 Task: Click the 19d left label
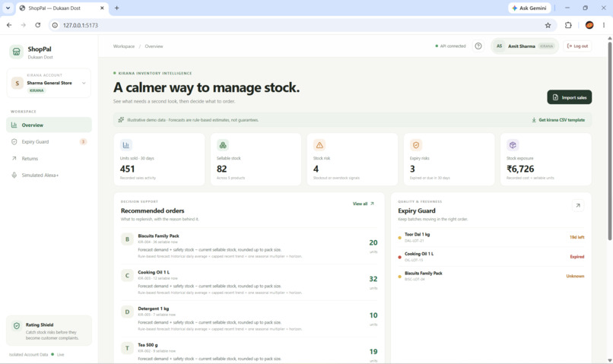tap(576, 237)
